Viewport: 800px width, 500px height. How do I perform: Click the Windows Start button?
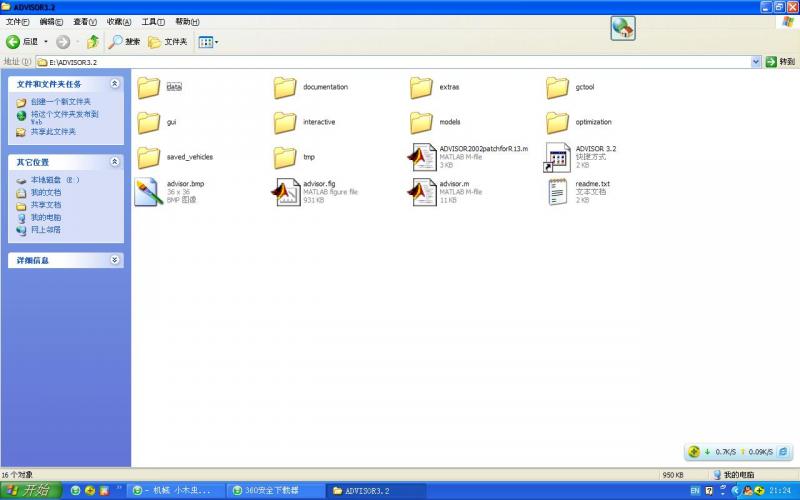(31, 491)
